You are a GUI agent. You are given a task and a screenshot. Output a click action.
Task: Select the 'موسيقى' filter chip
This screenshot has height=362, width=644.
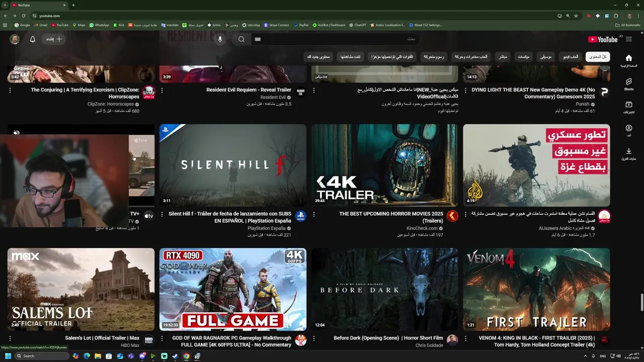pyautogui.click(x=546, y=57)
